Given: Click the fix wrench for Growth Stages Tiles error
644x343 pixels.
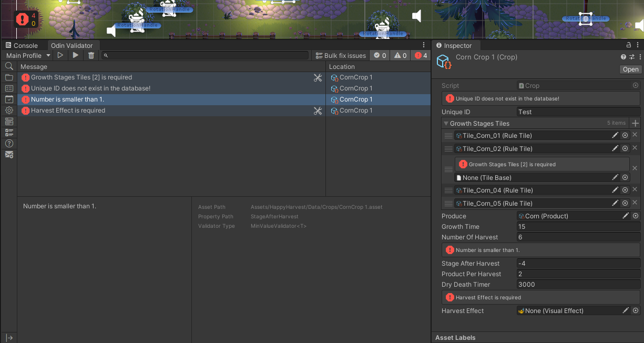Looking at the screenshot, I should 318,78.
